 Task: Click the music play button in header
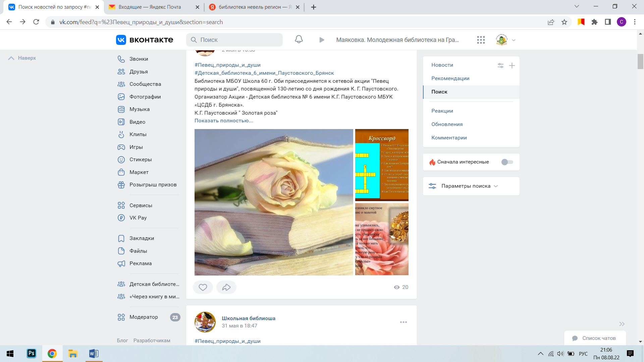tap(322, 40)
